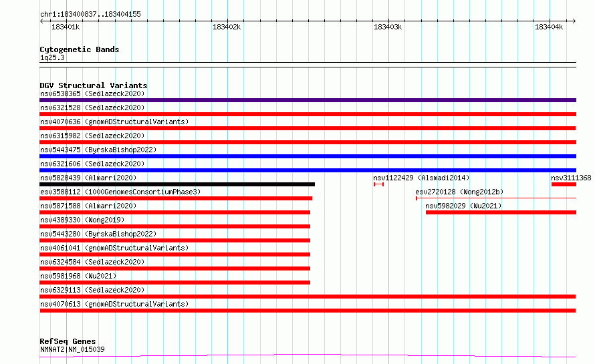Open nsv5443280 (ByrskaBishop2022) label

pyautogui.click(x=98, y=234)
